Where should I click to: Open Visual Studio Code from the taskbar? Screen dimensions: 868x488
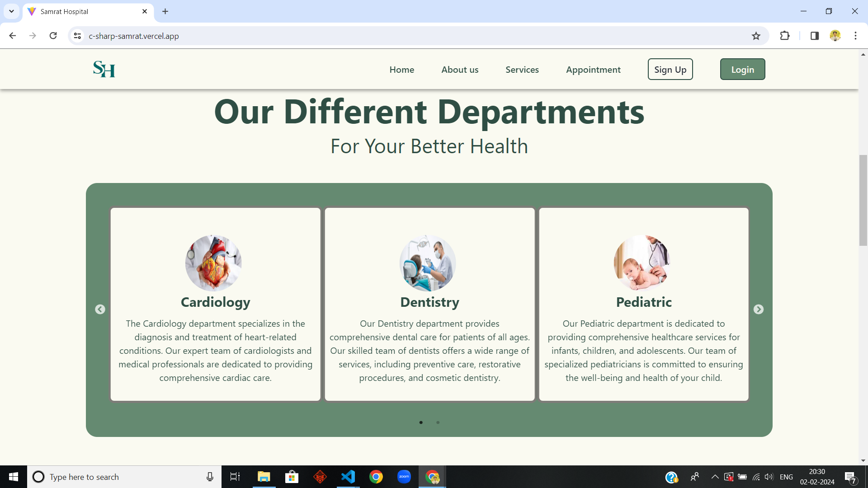point(348,477)
